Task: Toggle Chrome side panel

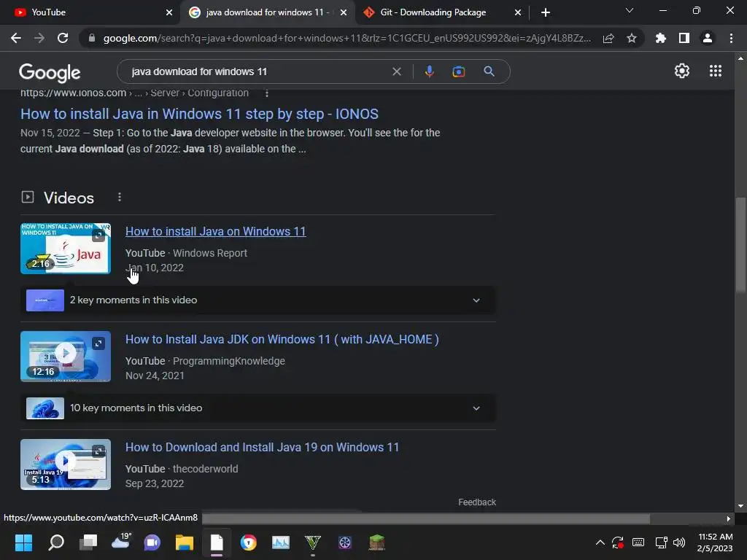Action: [684, 38]
